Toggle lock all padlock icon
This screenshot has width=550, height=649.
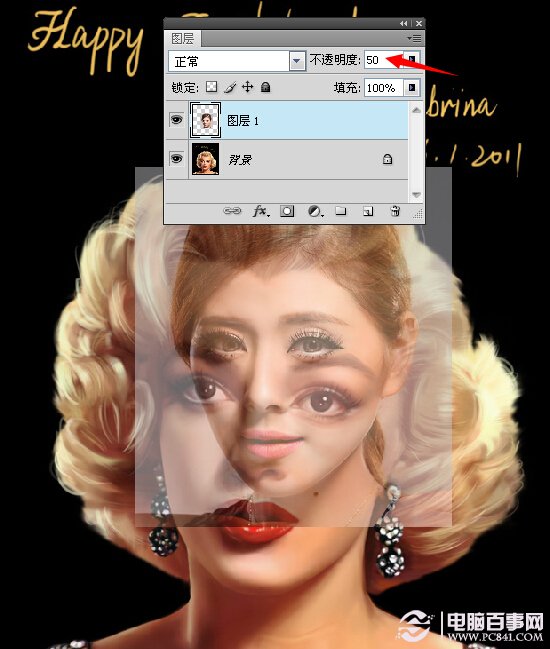(266, 87)
